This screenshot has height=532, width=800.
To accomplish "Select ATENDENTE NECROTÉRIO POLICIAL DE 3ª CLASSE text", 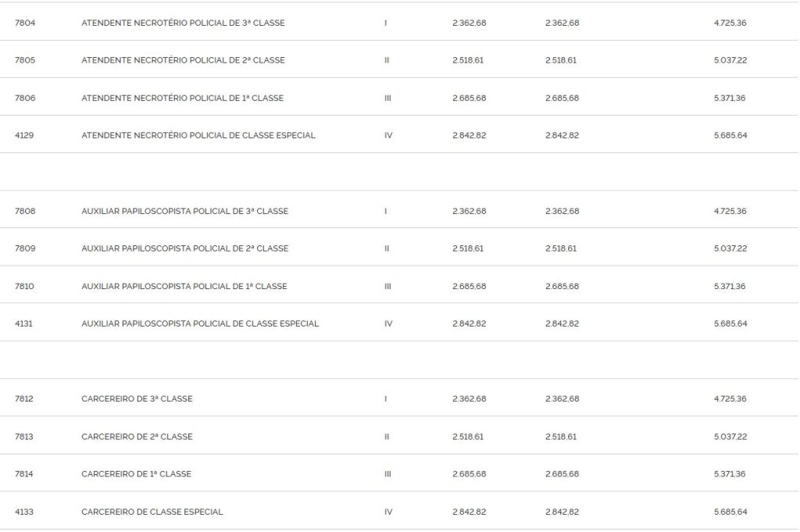I will [183, 23].
